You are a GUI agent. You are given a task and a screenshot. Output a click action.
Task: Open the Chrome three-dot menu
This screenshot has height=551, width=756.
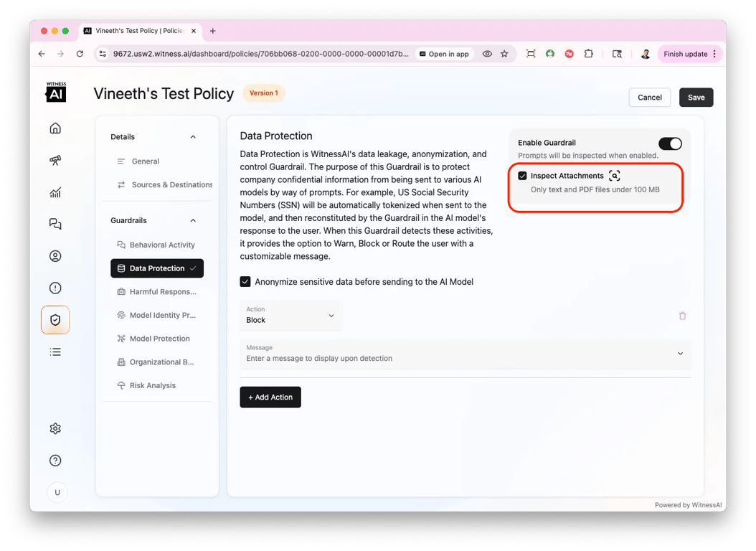714,54
